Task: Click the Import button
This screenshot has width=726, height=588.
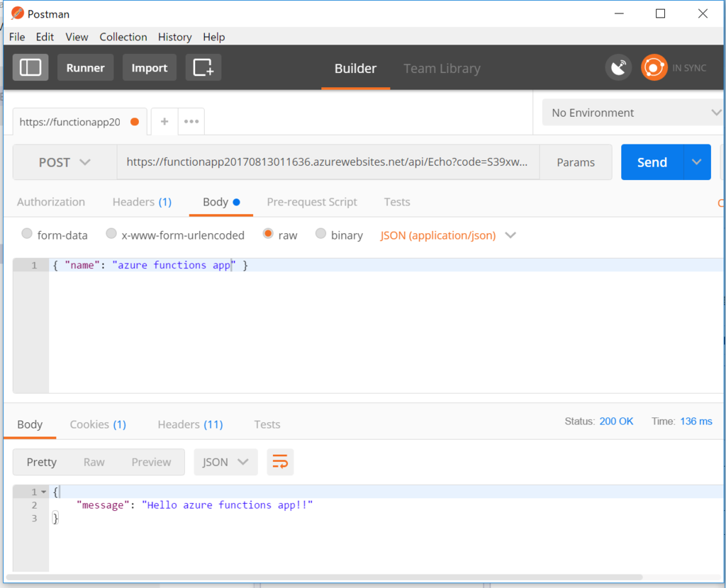Action: 150,67
